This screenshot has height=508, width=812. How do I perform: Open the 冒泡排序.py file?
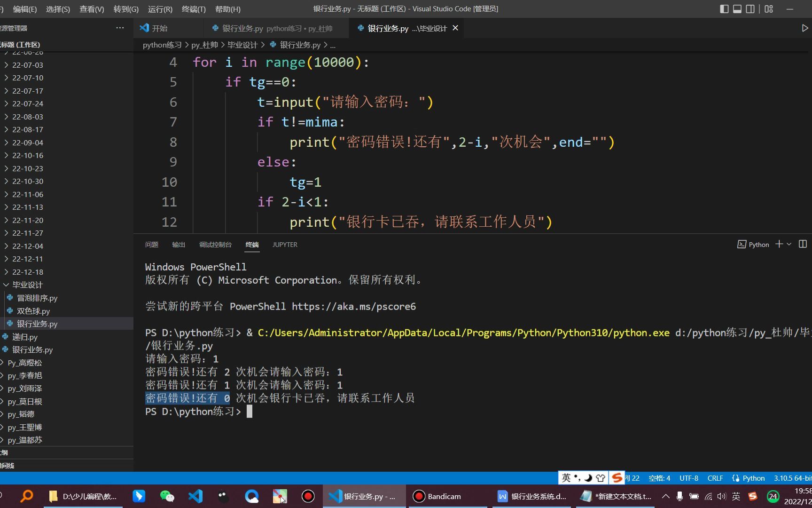pos(67,298)
